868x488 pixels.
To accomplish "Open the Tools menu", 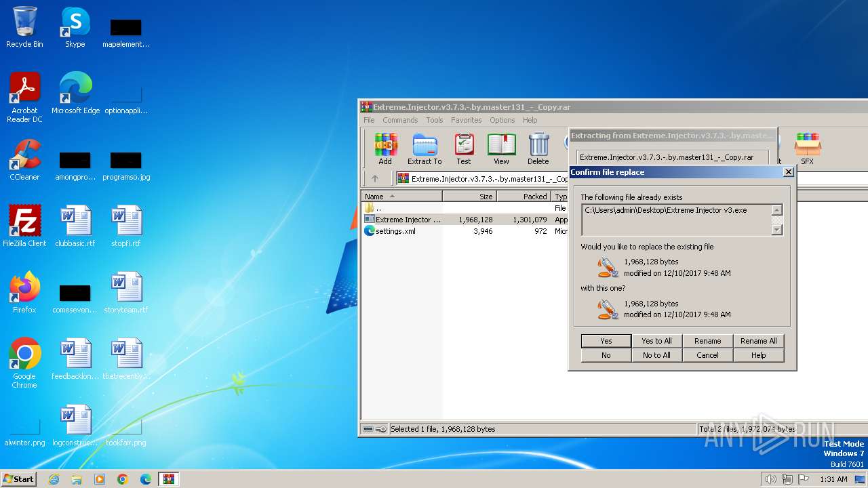I will (x=435, y=120).
